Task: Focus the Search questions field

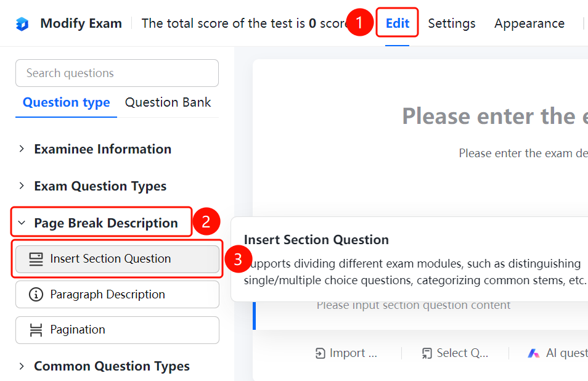Action: click(117, 73)
